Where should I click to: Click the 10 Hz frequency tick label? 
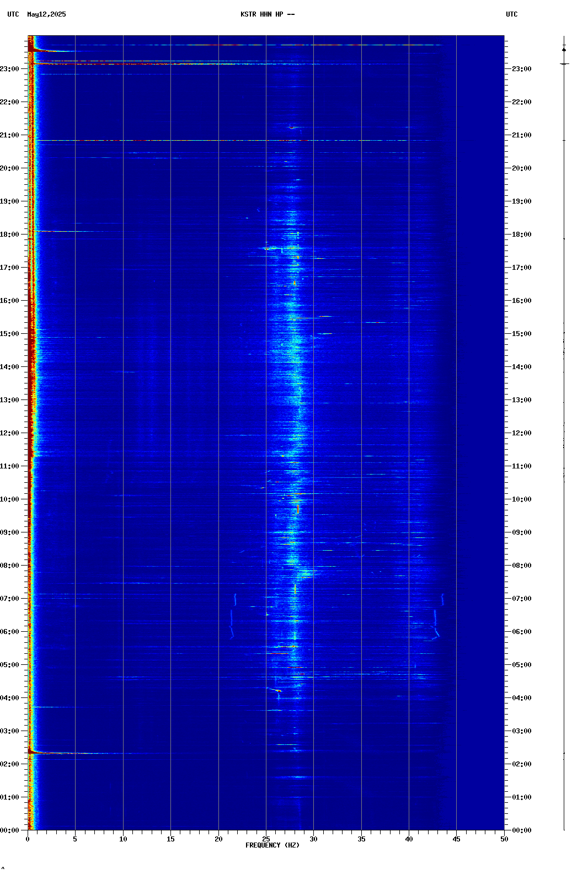point(123,839)
